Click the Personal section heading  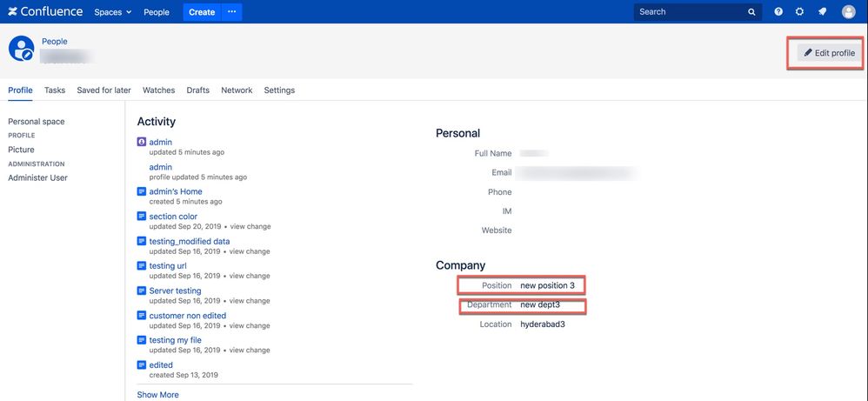pos(457,133)
